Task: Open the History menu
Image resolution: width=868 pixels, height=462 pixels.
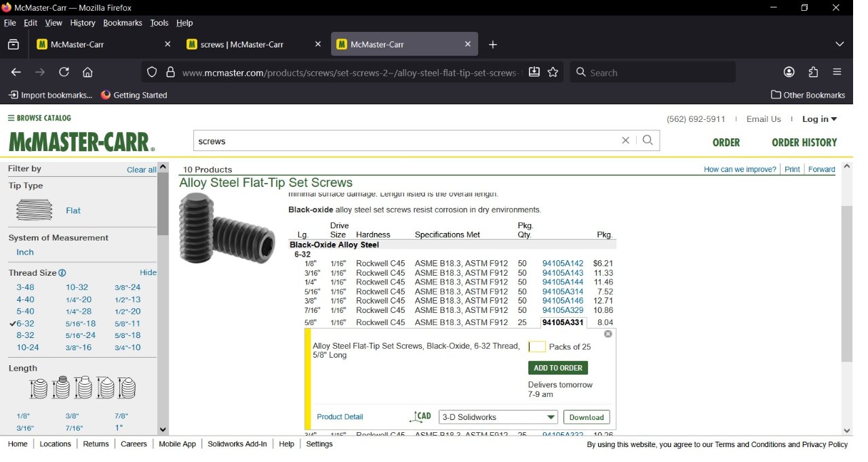Action: pos(83,22)
